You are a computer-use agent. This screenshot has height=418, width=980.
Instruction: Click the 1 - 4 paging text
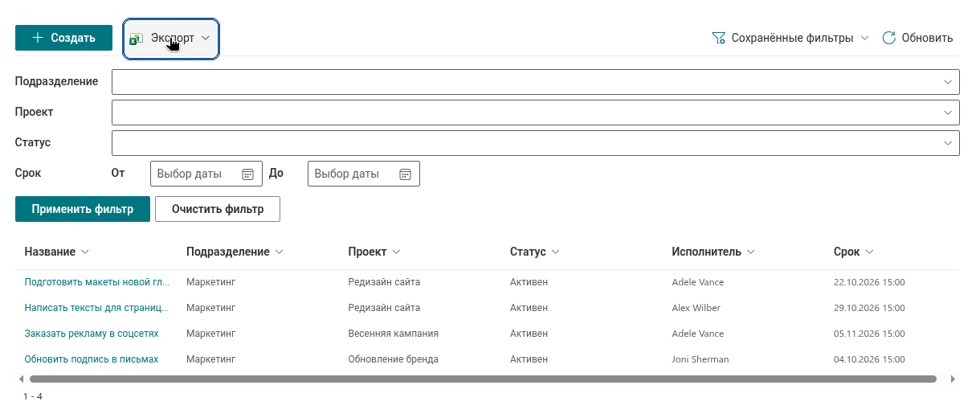[x=33, y=396]
